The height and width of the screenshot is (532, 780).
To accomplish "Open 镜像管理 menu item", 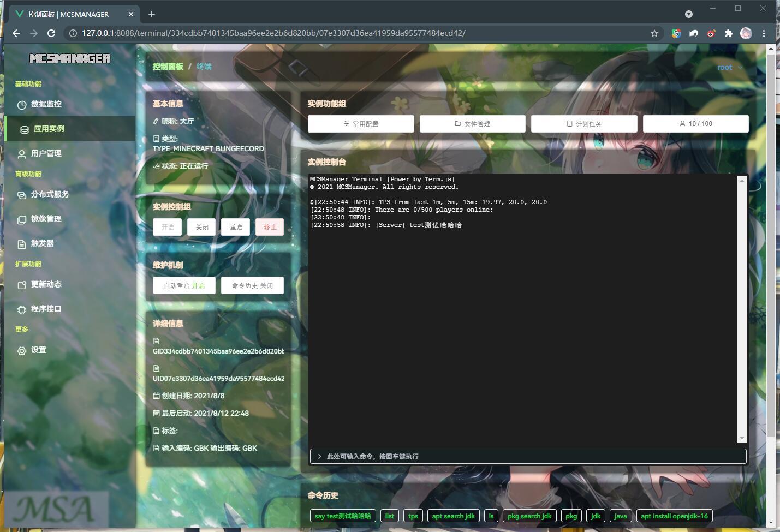I will click(x=70, y=219).
